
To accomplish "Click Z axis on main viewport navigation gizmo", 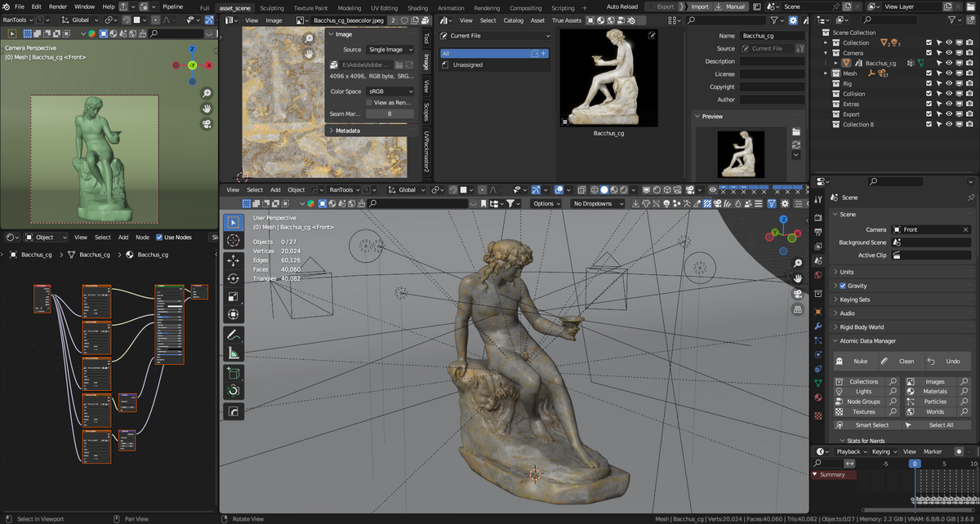I will click(783, 220).
